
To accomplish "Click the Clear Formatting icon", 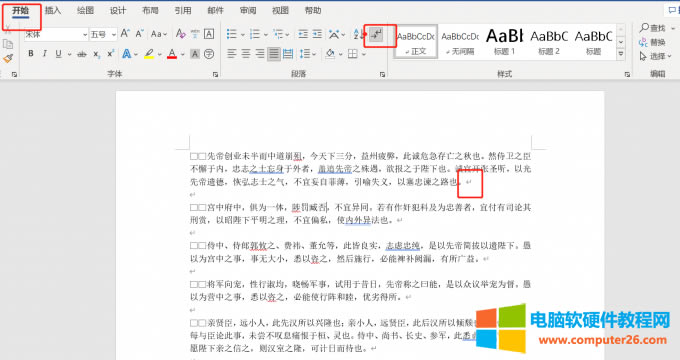I will pyautogui.click(x=180, y=33).
